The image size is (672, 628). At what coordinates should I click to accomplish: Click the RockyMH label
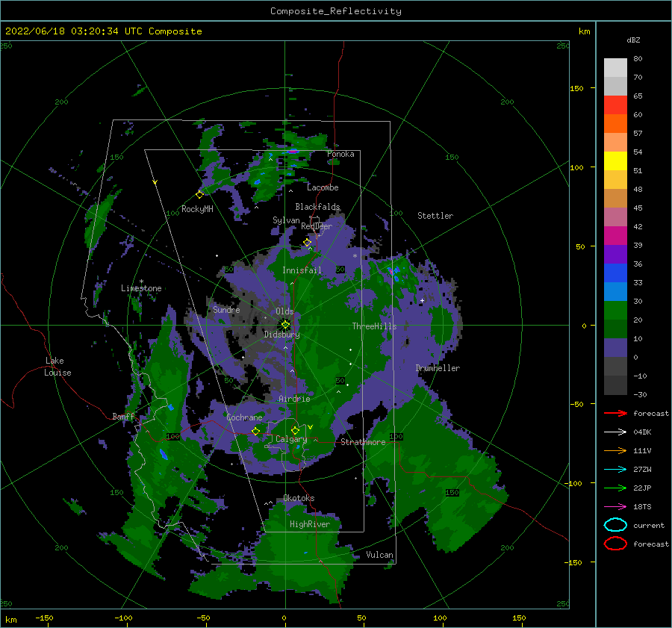197,209
